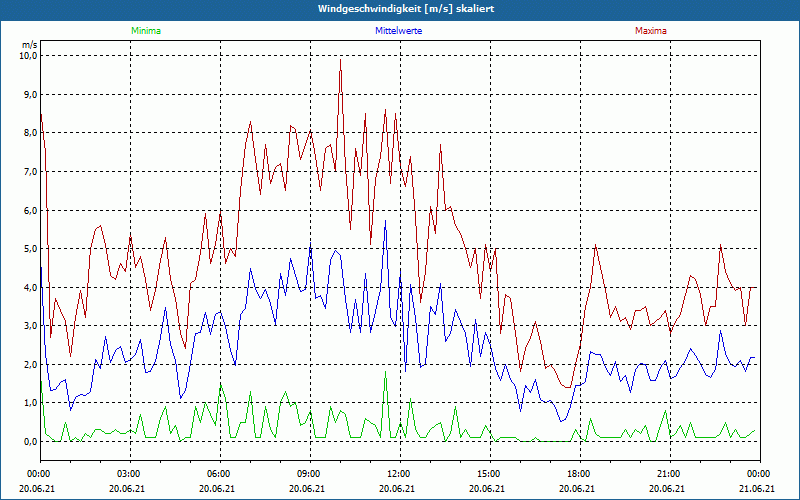Select the 06:00 time axis label

[218, 474]
